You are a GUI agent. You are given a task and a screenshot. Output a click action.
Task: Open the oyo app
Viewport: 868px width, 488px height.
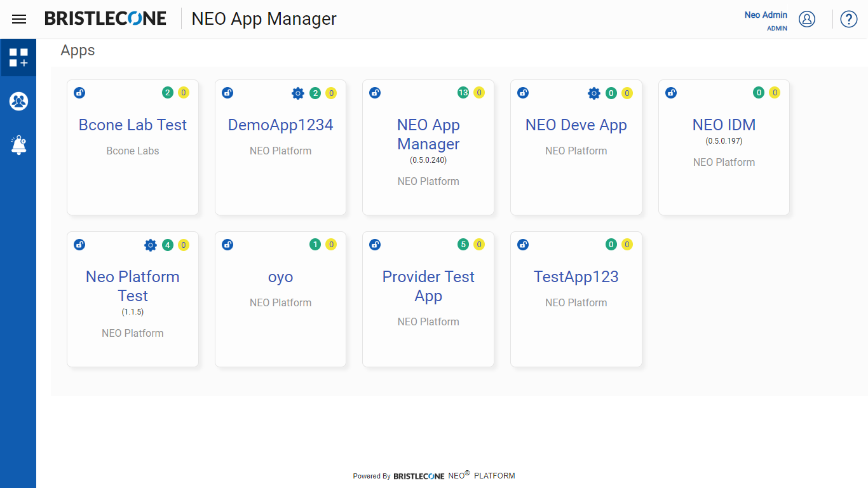(281, 277)
